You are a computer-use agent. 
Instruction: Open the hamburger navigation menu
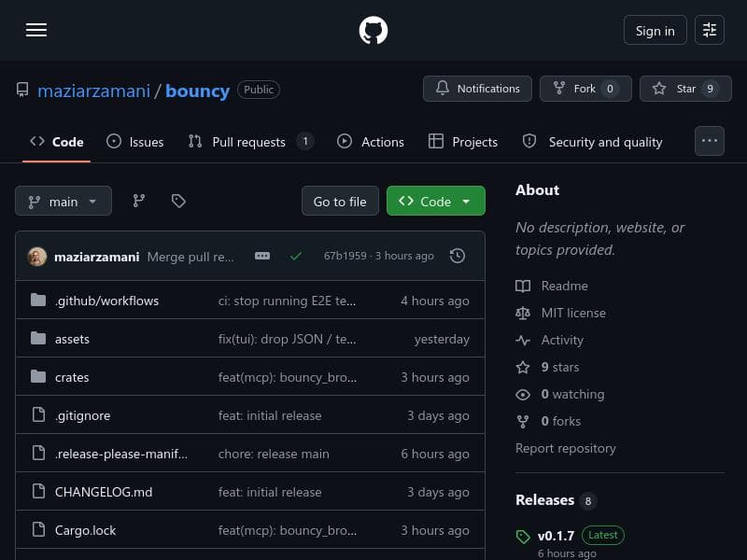(x=36, y=30)
